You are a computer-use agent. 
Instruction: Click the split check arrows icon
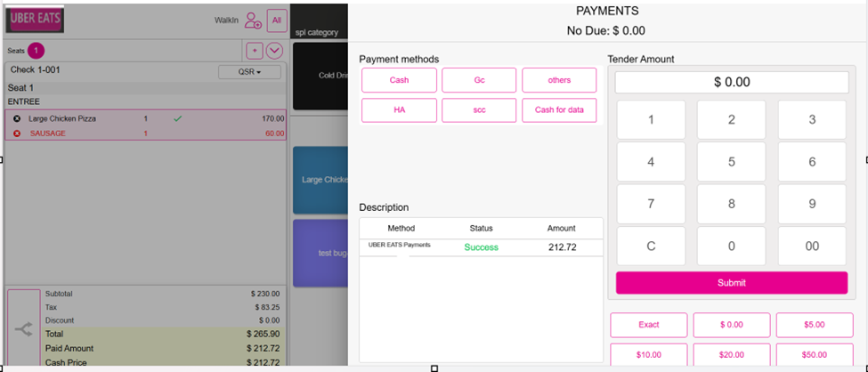coord(23,329)
